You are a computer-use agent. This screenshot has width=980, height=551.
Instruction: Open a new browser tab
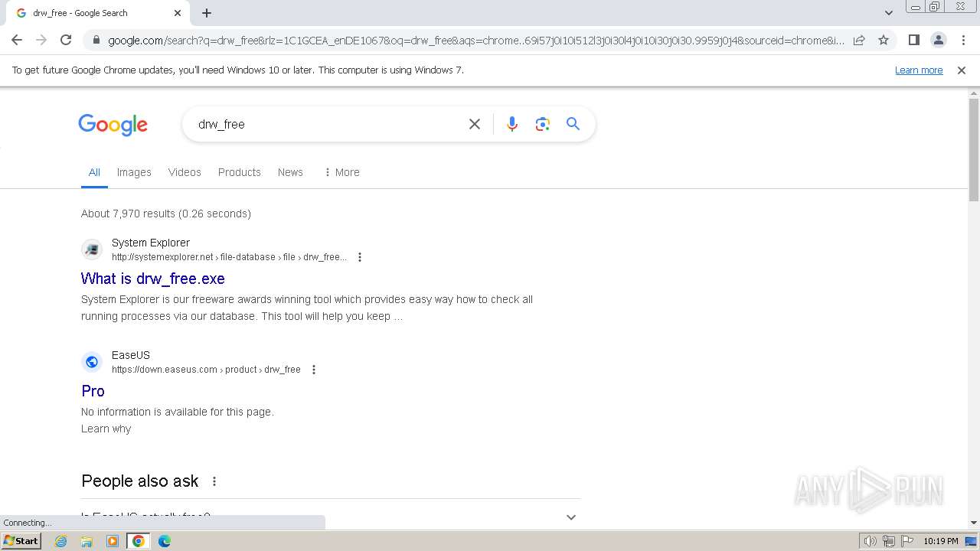pyautogui.click(x=207, y=13)
